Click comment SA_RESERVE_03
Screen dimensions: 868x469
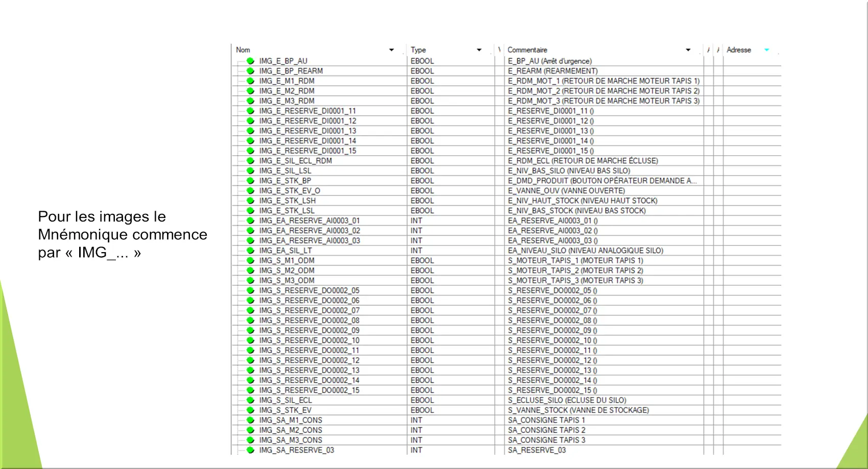pyautogui.click(x=537, y=450)
